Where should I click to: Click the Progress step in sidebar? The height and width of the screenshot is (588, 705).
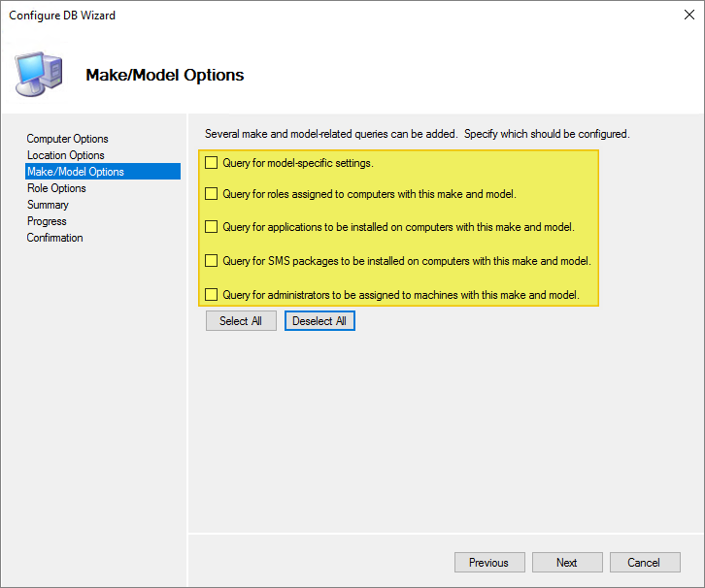point(47,221)
